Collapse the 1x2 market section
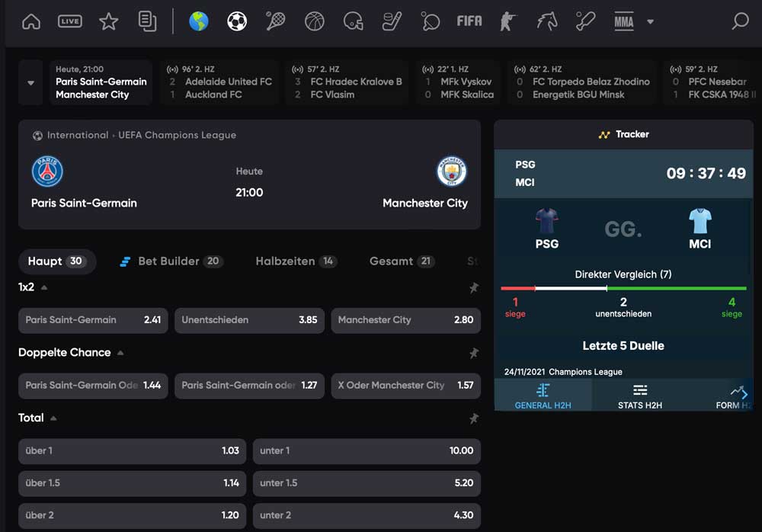 pos(44,287)
